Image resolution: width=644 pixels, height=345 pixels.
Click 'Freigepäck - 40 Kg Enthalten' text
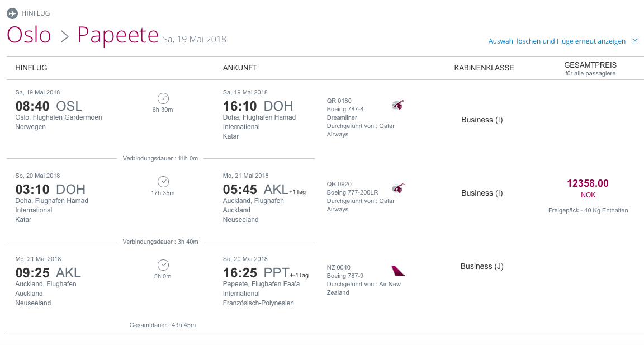pos(588,211)
